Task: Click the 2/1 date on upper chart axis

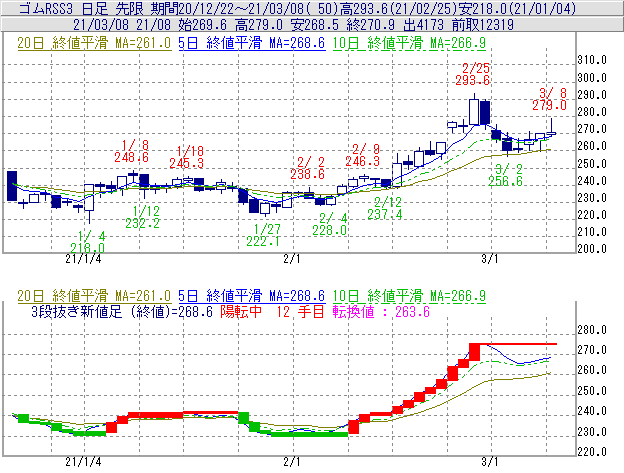Action: click(291, 259)
